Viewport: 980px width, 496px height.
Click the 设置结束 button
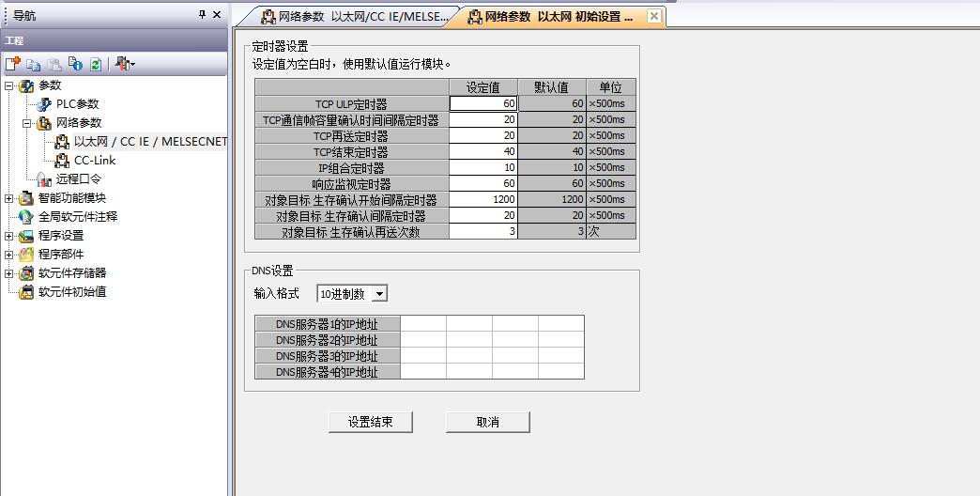[371, 422]
